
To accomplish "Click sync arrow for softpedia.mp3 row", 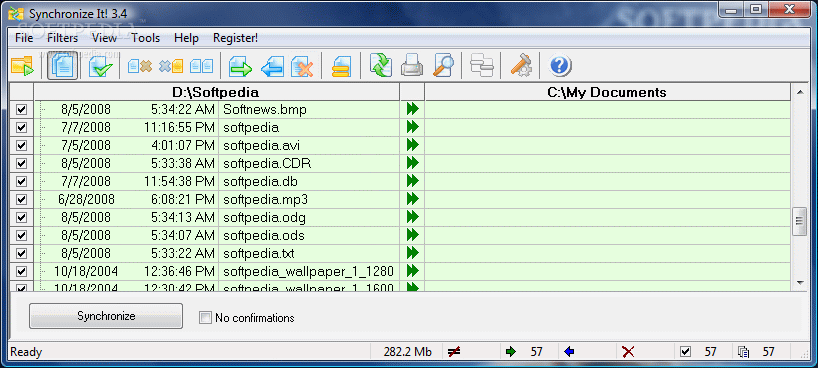I will click(x=413, y=199).
